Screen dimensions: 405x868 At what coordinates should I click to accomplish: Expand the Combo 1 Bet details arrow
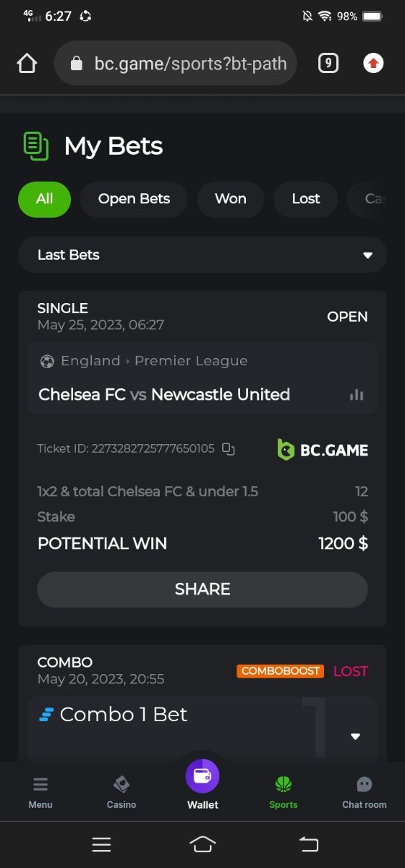click(355, 736)
